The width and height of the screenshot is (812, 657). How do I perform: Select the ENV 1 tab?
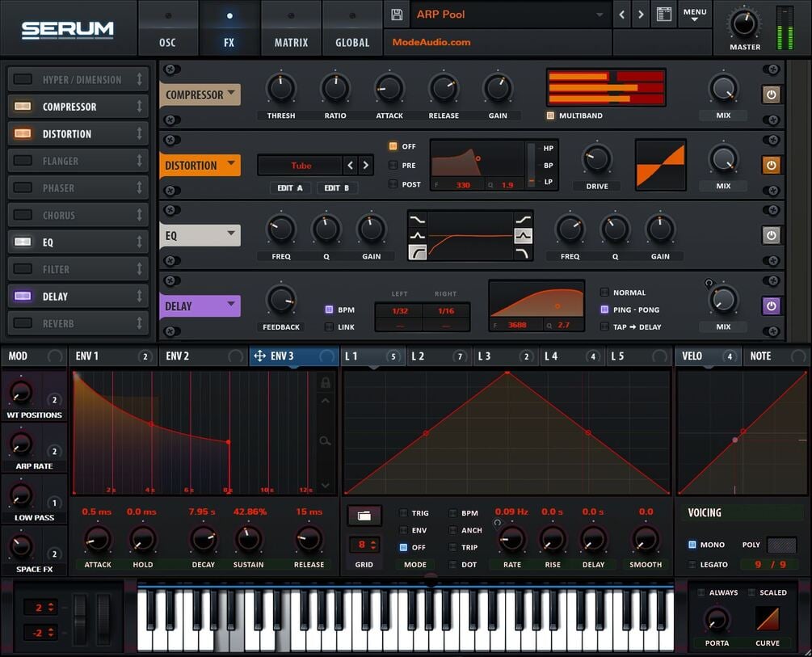tap(113, 356)
